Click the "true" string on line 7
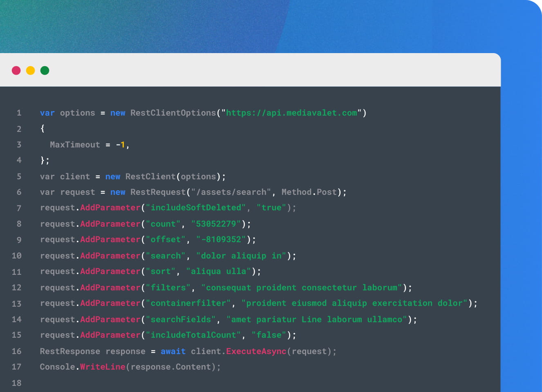Viewport: 542px width, 392px height. pyautogui.click(x=271, y=207)
